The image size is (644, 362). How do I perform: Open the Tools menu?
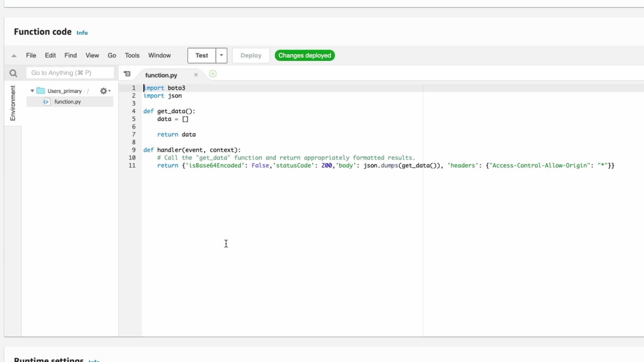pyautogui.click(x=132, y=55)
